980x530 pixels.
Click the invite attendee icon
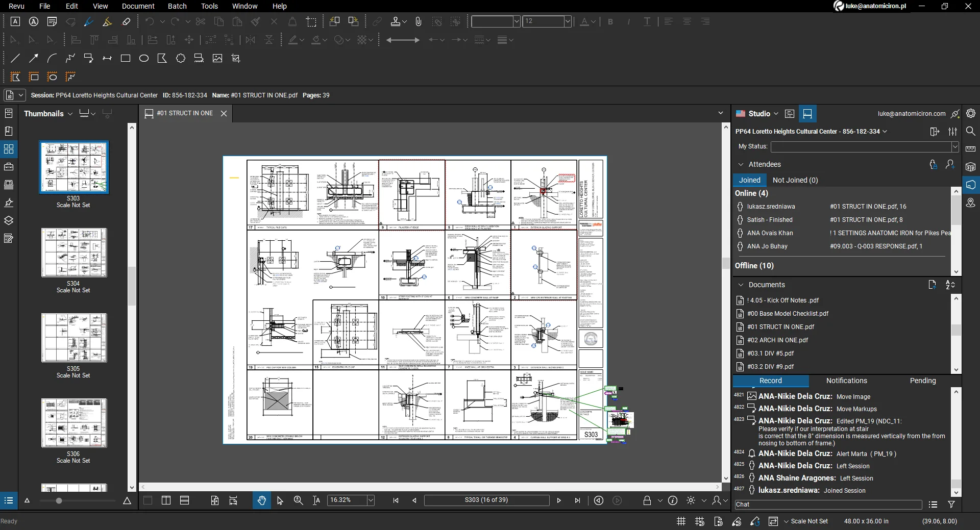click(x=950, y=164)
